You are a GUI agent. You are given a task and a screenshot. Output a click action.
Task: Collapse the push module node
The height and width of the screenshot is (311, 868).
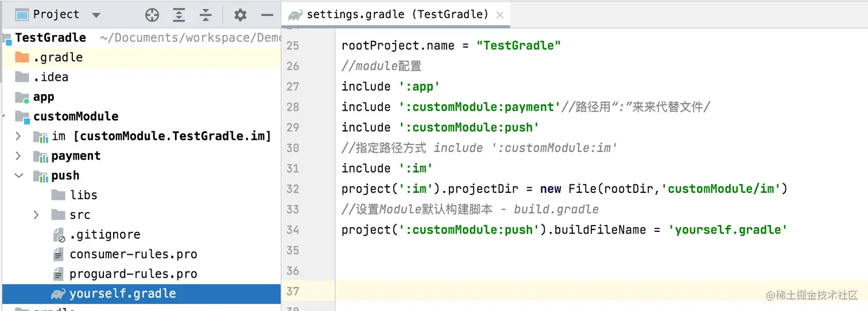coord(18,176)
